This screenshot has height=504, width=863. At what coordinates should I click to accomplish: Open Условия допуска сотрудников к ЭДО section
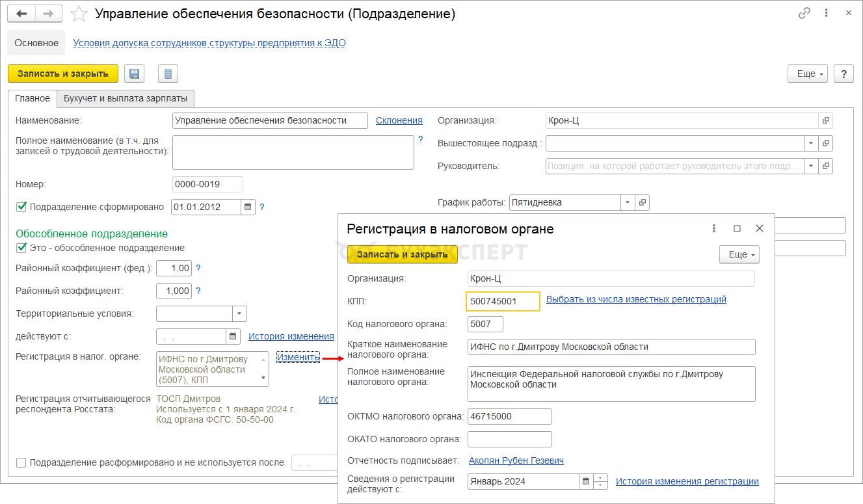(x=209, y=43)
